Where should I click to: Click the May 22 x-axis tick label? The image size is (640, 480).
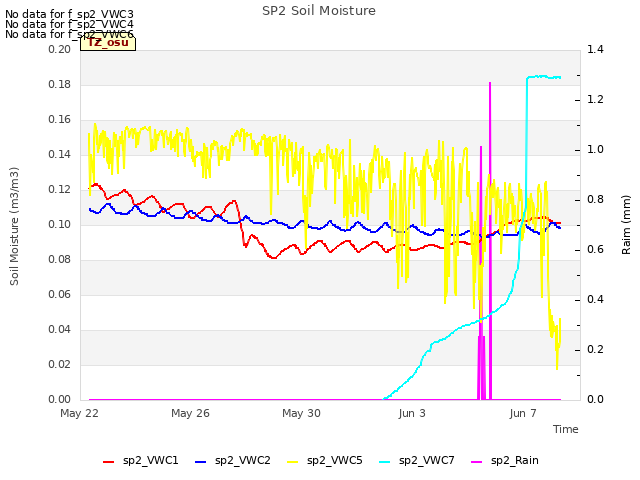coord(80,413)
